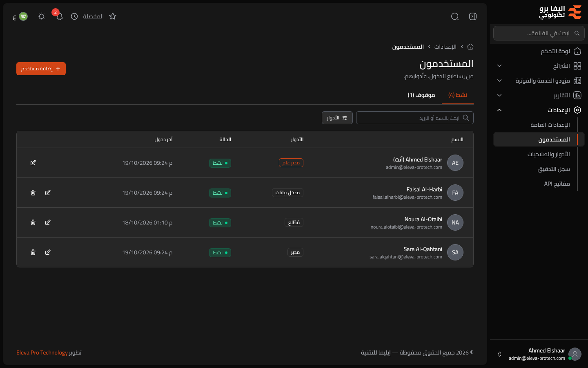This screenshot has height=368, width=588.
Task: Click the favorites star icon
Action: [x=113, y=16]
